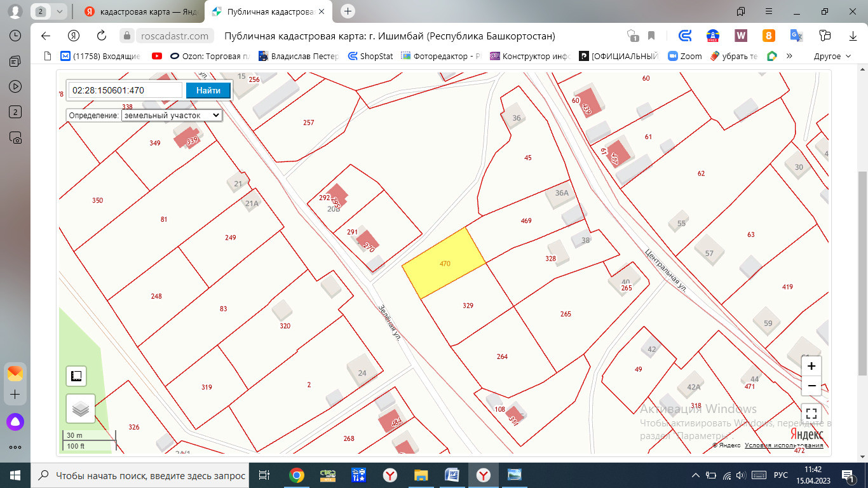The height and width of the screenshot is (488, 868).
Task: Open the map layers switcher
Action: pyautogui.click(x=81, y=409)
